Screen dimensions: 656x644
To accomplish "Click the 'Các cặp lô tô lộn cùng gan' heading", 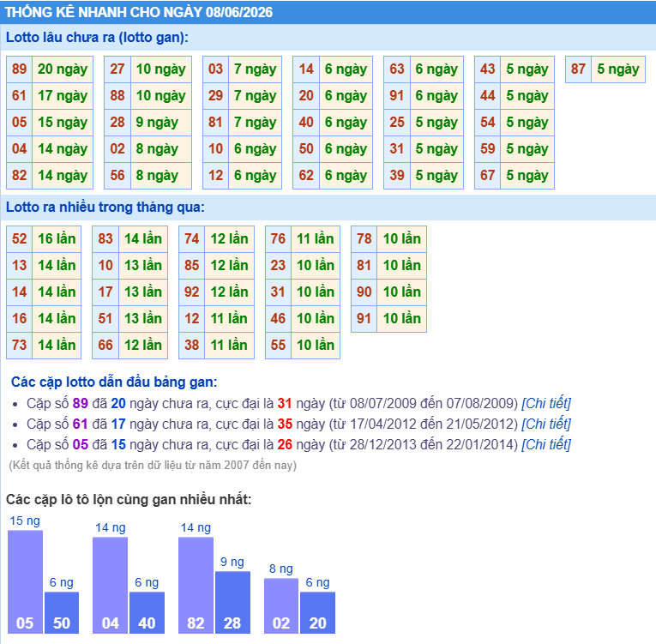I will [129, 500].
